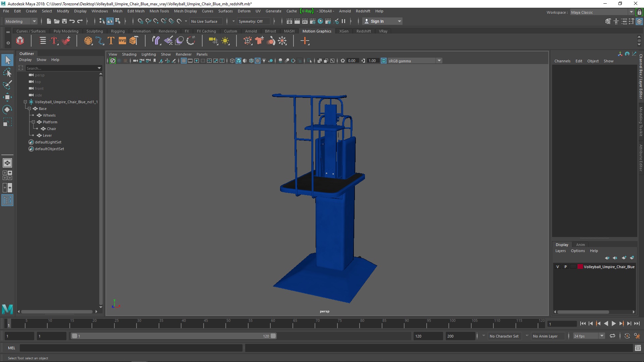Open the SVG import shelf tool
This screenshot has height=362, width=644.
coord(122,41)
